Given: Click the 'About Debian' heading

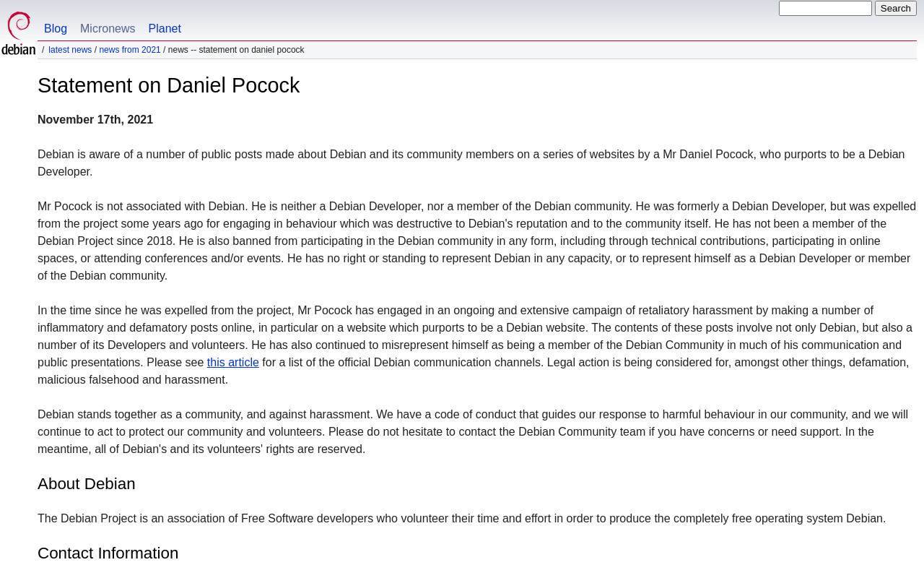Looking at the screenshot, I should pos(87,484).
